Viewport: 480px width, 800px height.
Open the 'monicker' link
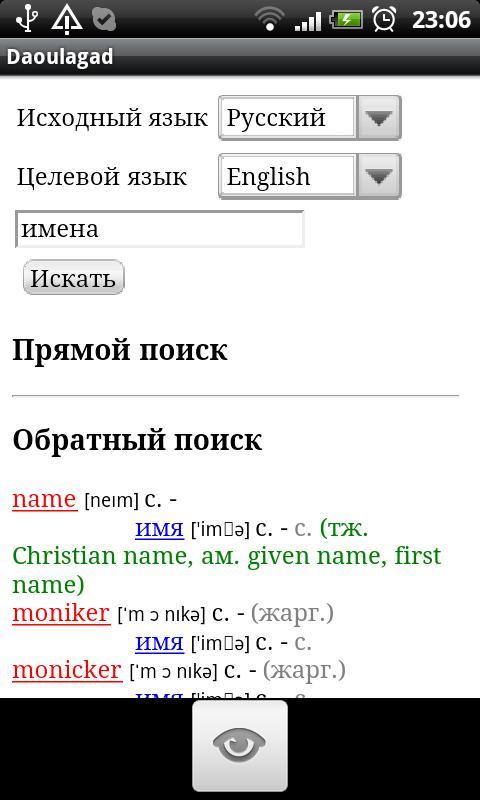tap(67, 670)
